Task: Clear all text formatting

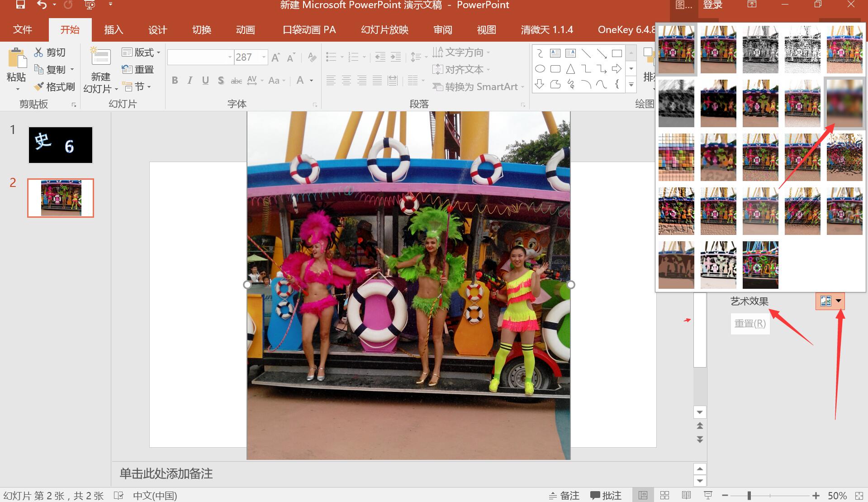Action: [x=312, y=57]
